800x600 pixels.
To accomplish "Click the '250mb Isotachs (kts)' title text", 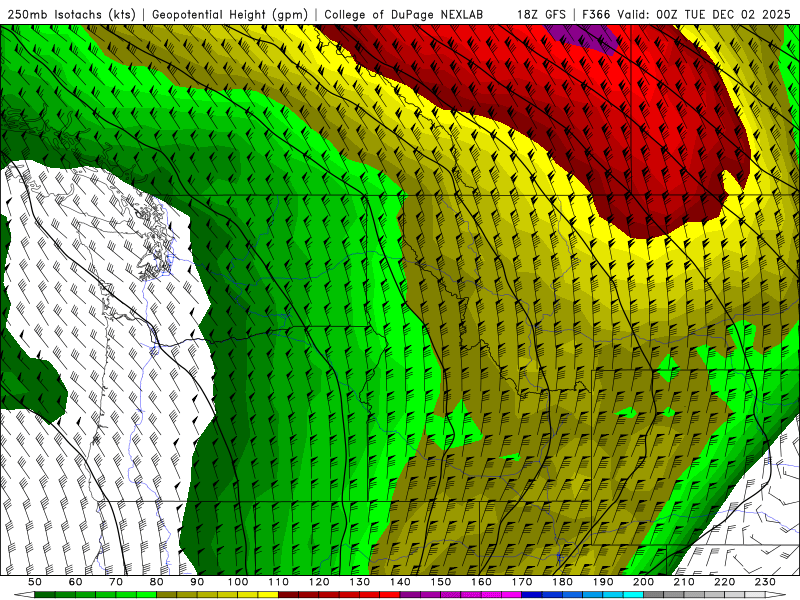I will pos(72,14).
